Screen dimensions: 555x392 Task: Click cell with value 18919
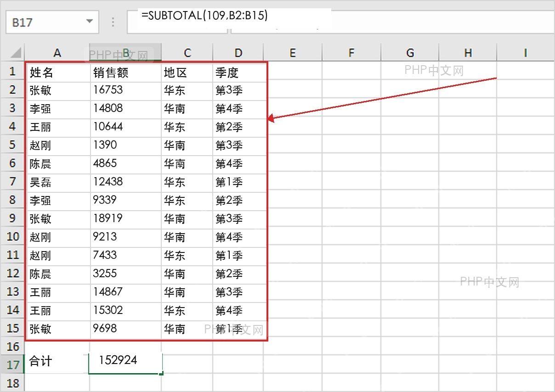tap(126, 219)
